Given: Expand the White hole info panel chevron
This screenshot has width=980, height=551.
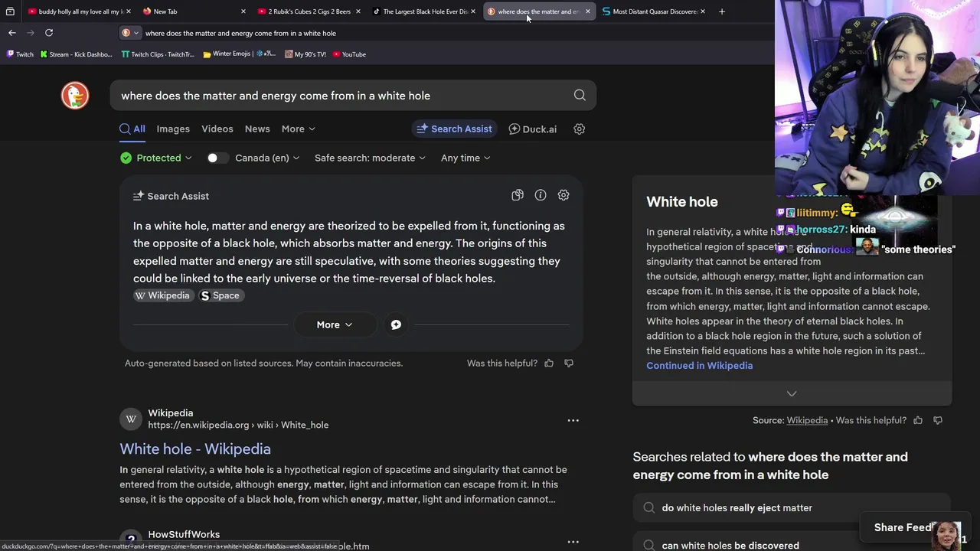Looking at the screenshot, I should coord(792,393).
